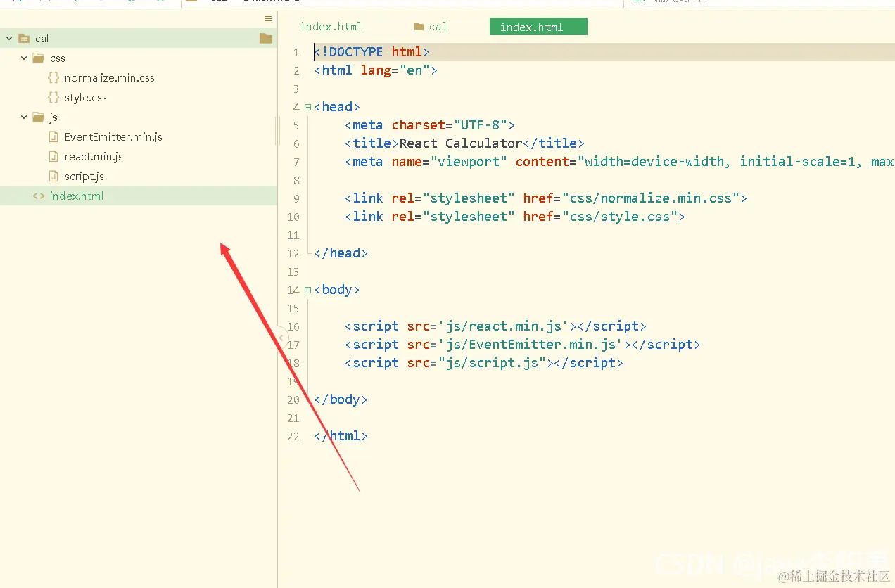Click the opening body tag on line 14
Image resolution: width=895 pixels, height=588 pixels.
click(x=337, y=290)
